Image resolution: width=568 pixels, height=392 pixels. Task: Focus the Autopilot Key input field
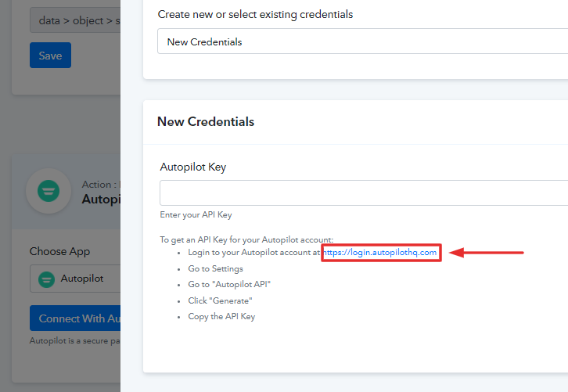coord(364,192)
